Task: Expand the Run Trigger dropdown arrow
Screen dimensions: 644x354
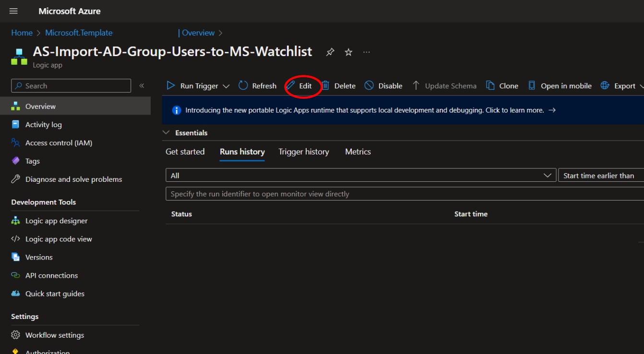Action: [226, 86]
